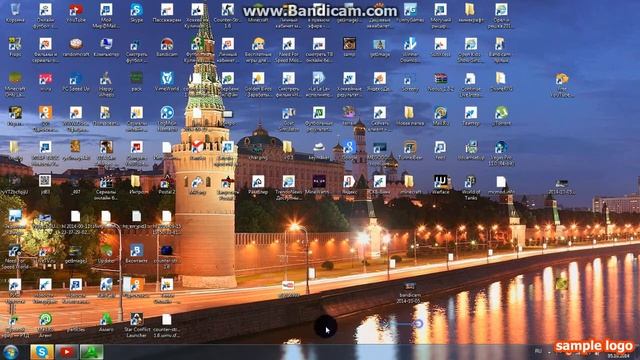Open the Компьютер desktop icon
640x360 pixels.
pos(106,47)
